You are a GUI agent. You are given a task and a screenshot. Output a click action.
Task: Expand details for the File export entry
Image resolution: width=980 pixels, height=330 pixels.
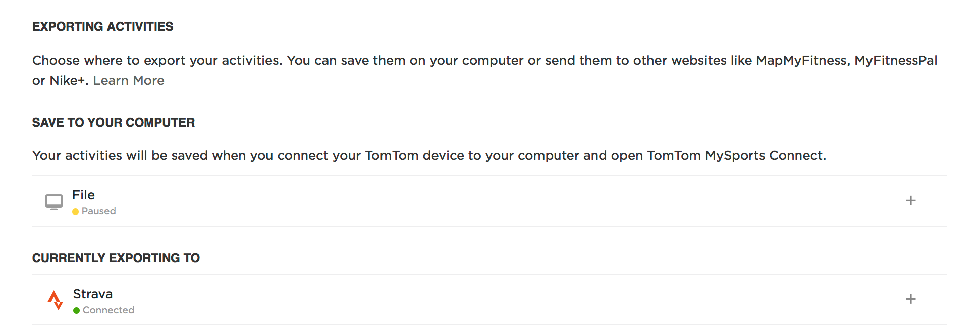pyautogui.click(x=911, y=200)
